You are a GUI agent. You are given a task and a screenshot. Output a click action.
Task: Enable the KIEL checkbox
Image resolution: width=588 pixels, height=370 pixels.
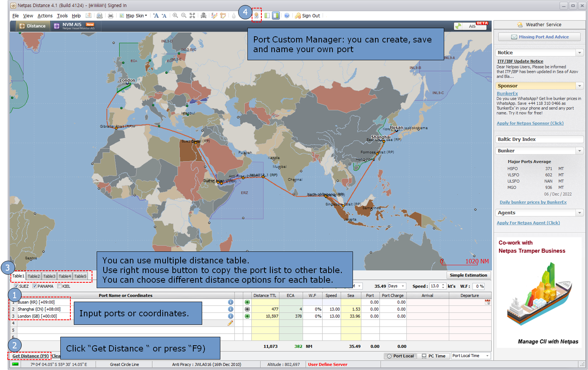(x=59, y=286)
